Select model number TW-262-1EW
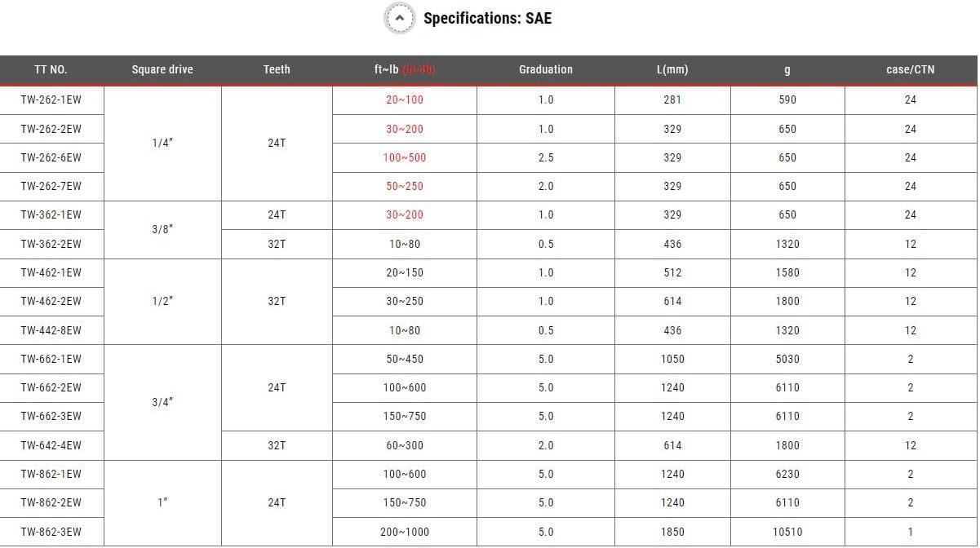This screenshot has width=980, height=548. 51,100
